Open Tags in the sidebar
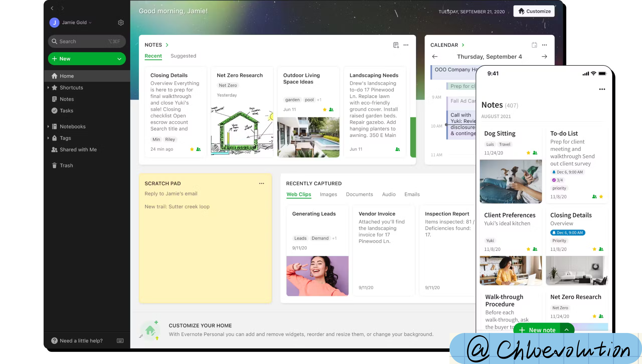The height and width of the screenshot is (364, 642). pos(65,138)
